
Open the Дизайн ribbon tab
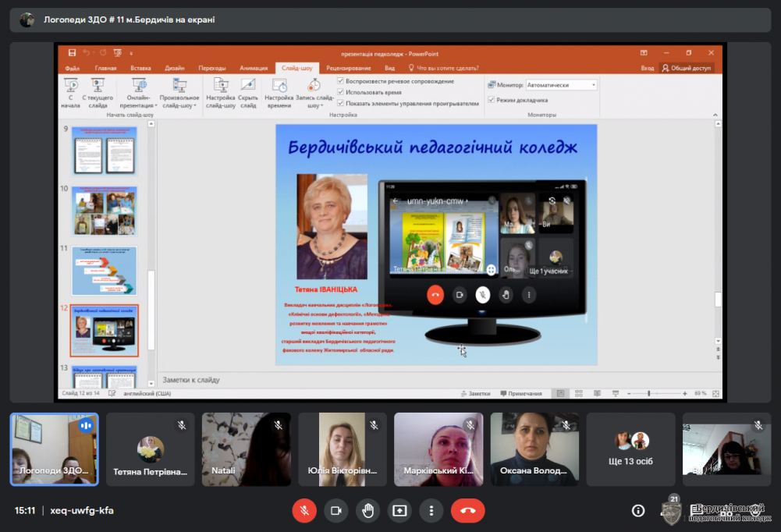click(x=175, y=68)
